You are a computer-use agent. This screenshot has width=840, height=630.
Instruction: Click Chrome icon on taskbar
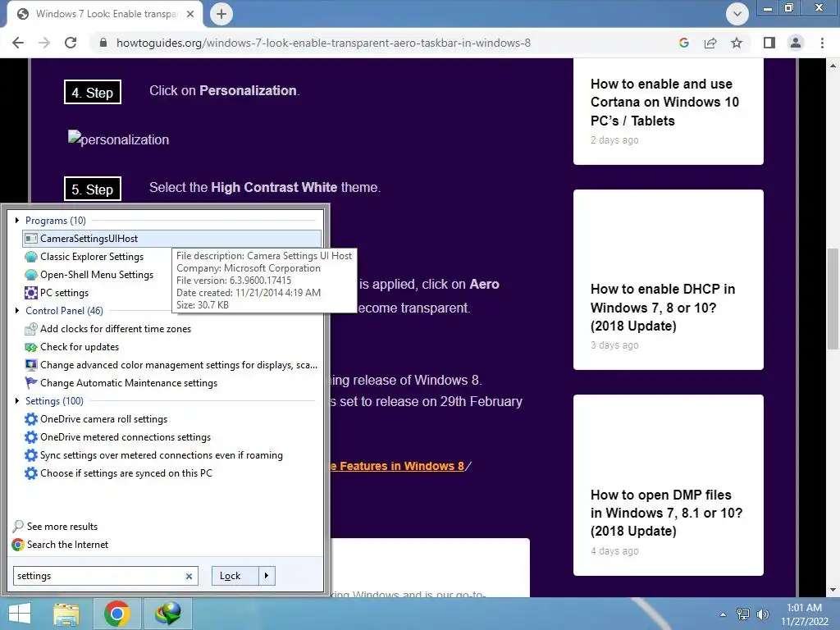click(116, 614)
